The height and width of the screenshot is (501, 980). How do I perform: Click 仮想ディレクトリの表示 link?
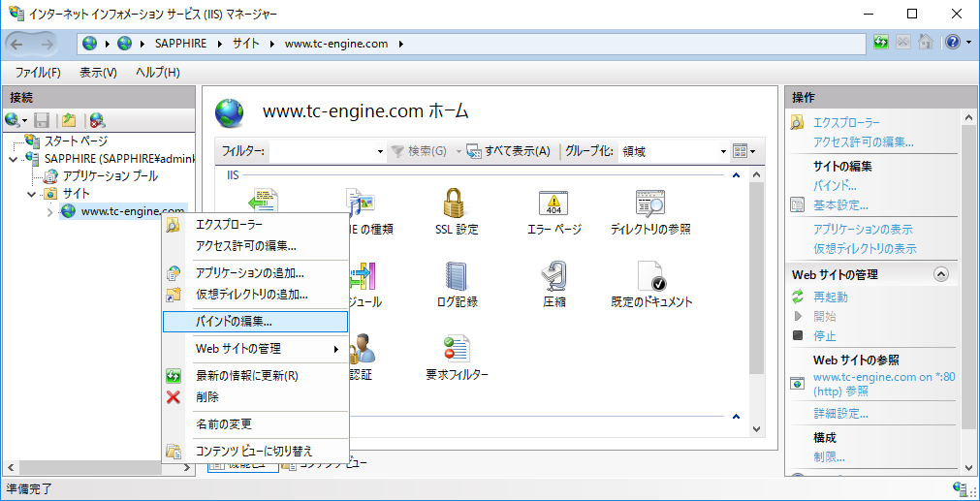pos(865,249)
